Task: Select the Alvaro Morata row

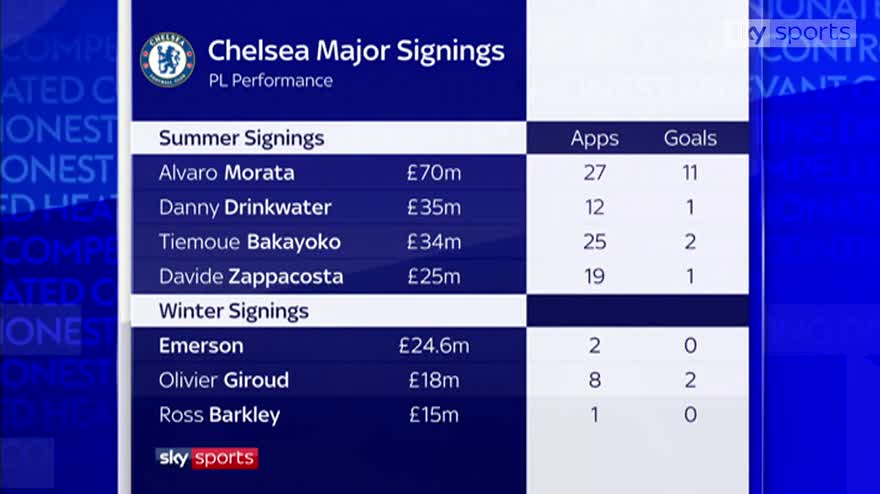Action: tap(440, 172)
